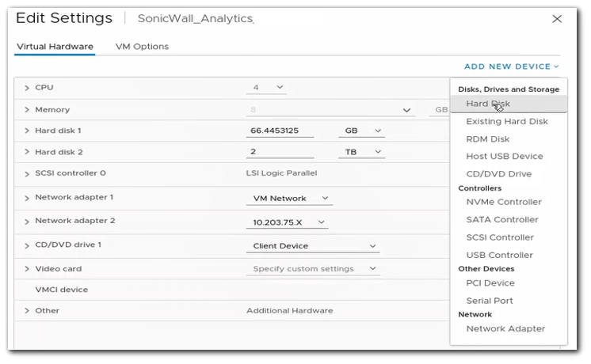
Task: Switch to the VM Options tab
Action: 142,47
